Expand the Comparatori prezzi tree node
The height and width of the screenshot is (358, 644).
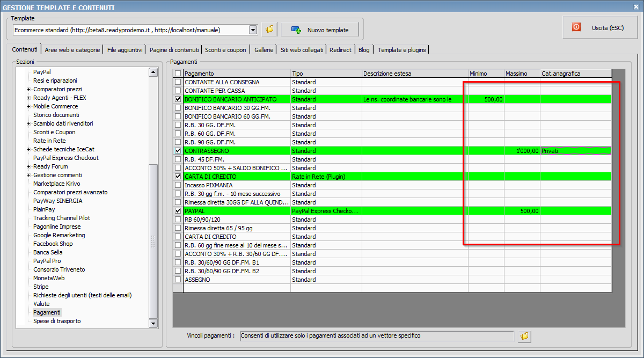(x=28, y=89)
